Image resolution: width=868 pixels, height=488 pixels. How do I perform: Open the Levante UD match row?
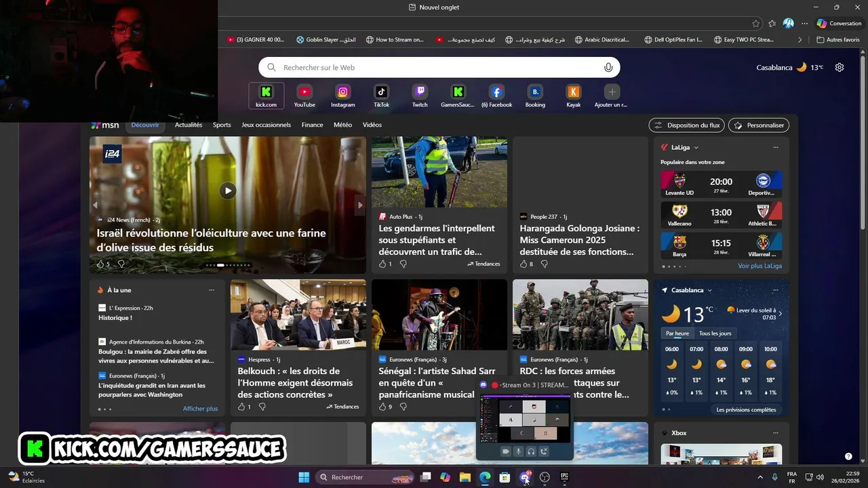click(722, 184)
